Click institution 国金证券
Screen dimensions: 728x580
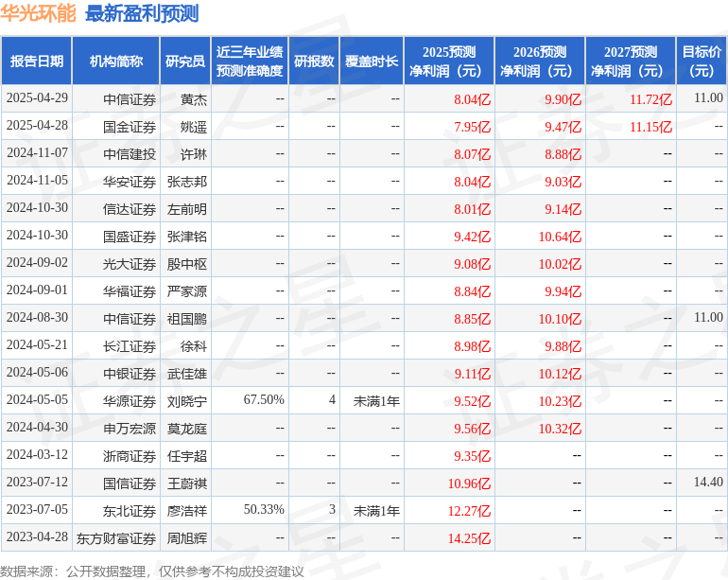coord(130,127)
